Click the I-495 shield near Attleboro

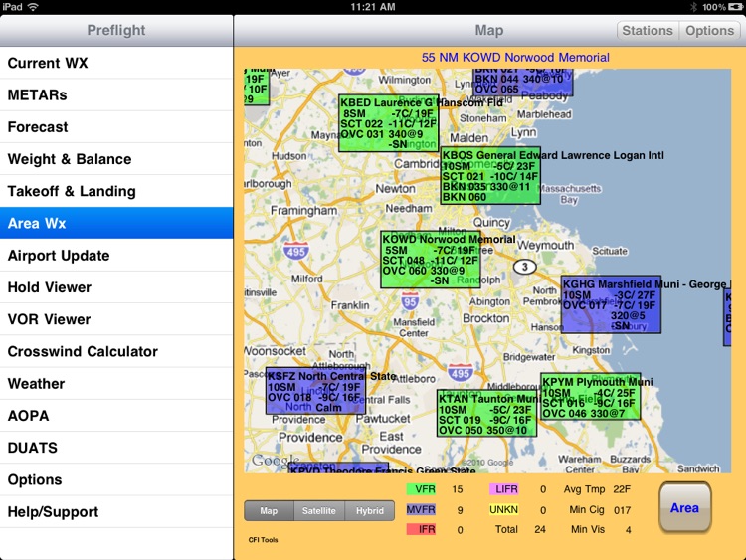pyautogui.click(x=461, y=373)
